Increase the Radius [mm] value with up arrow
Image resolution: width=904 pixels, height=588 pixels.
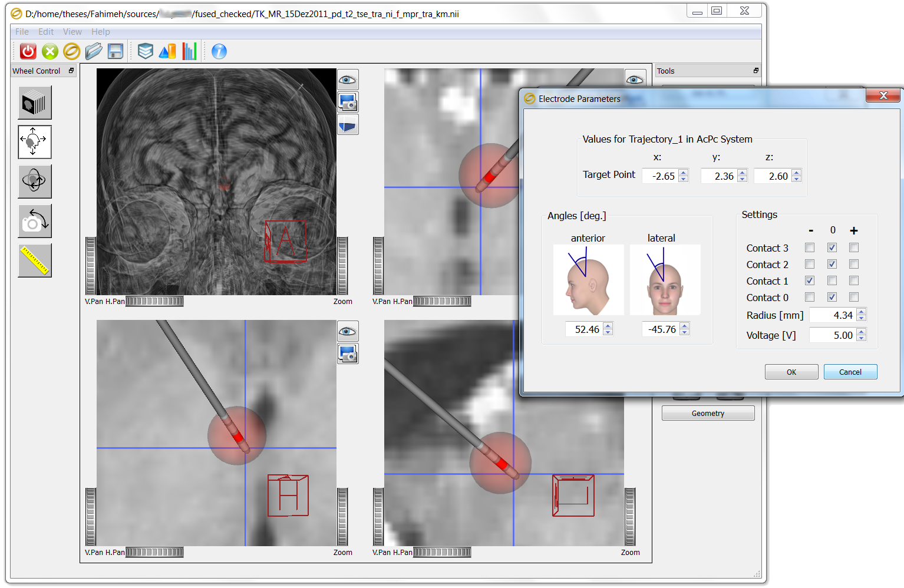[x=862, y=312]
